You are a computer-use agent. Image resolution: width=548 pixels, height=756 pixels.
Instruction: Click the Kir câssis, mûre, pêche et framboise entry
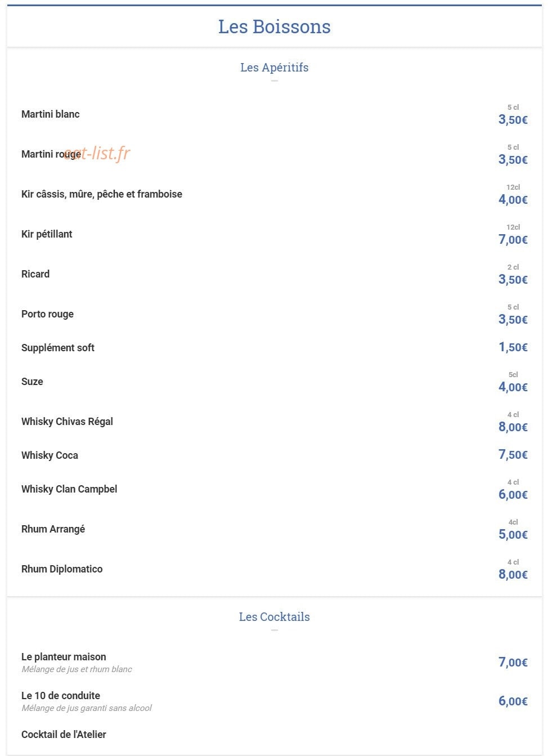point(102,194)
